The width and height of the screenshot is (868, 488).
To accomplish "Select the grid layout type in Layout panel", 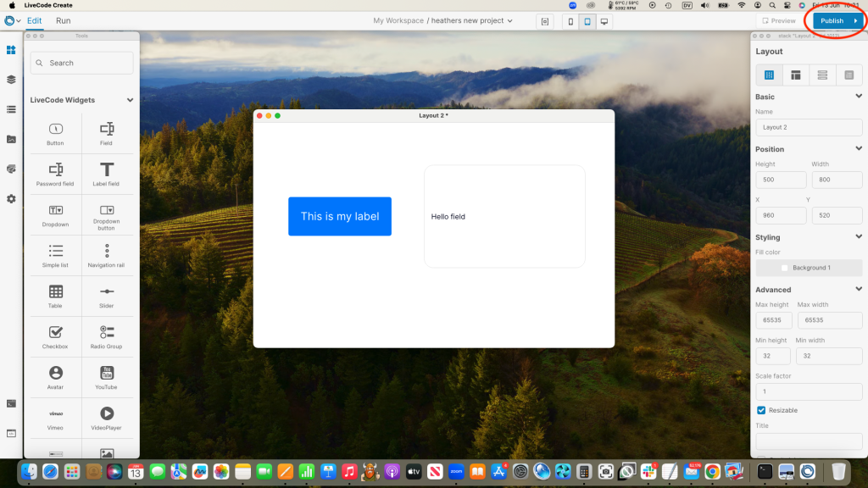I will [x=768, y=75].
